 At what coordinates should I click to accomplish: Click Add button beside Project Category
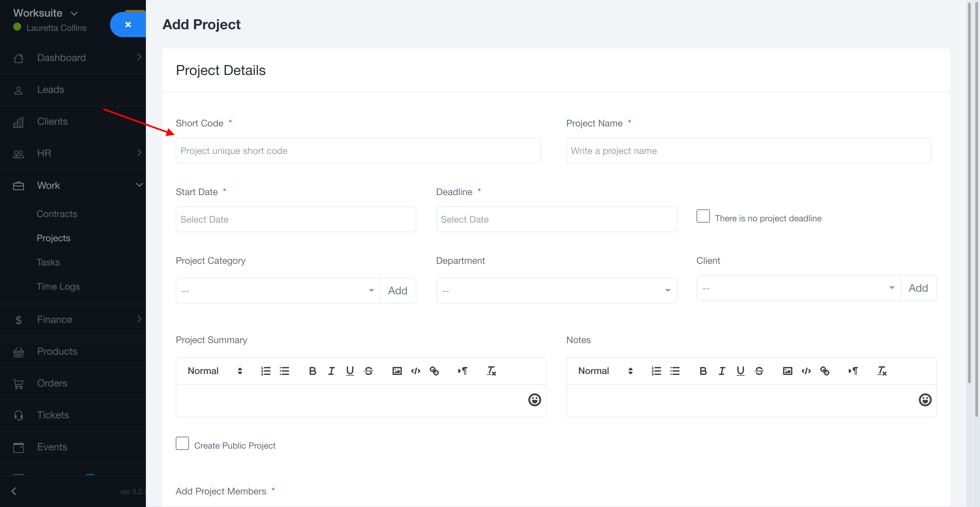397,290
